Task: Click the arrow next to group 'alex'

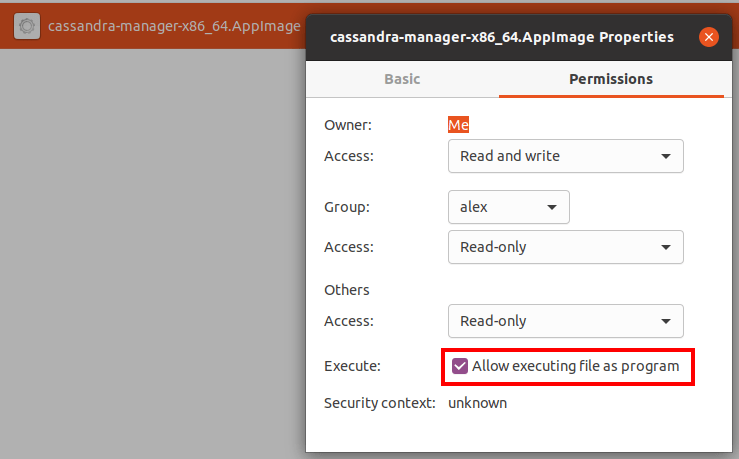Action: click(552, 207)
